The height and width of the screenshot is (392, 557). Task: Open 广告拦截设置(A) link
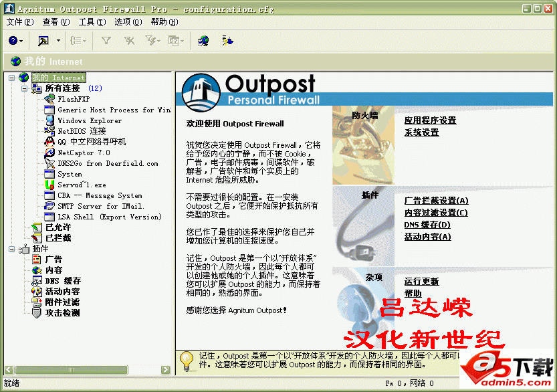436,201
